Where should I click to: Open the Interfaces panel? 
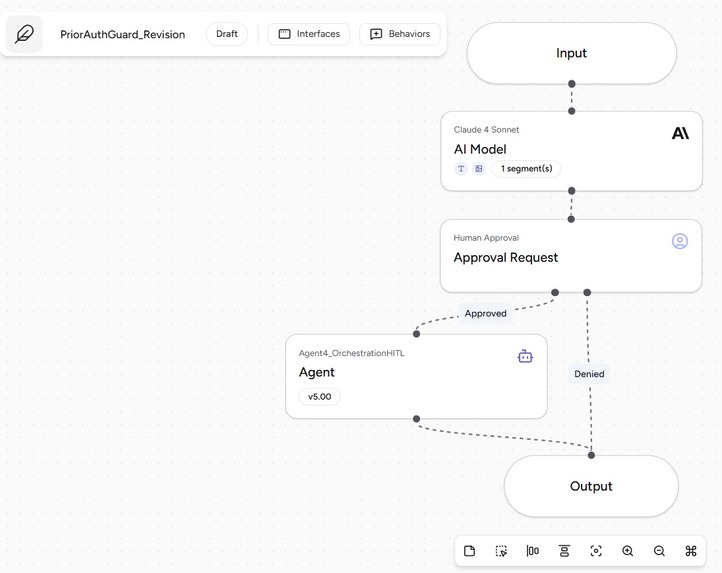pyautogui.click(x=309, y=34)
